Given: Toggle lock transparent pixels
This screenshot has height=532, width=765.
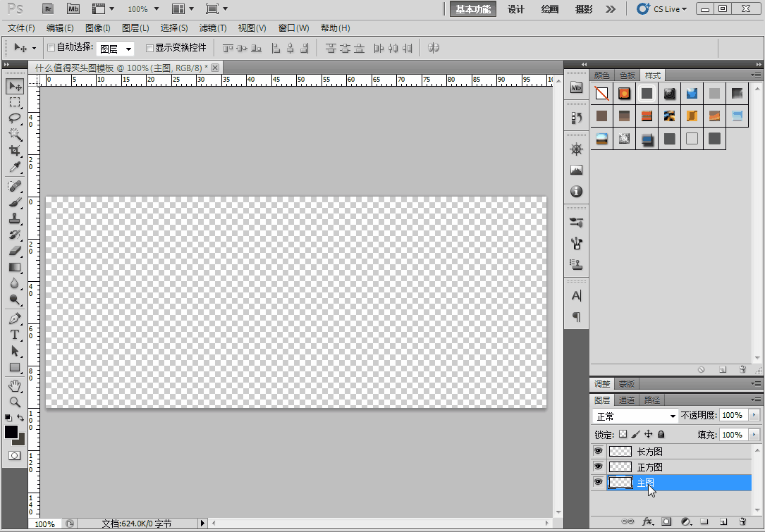Looking at the screenshot, I should (623, 434).
